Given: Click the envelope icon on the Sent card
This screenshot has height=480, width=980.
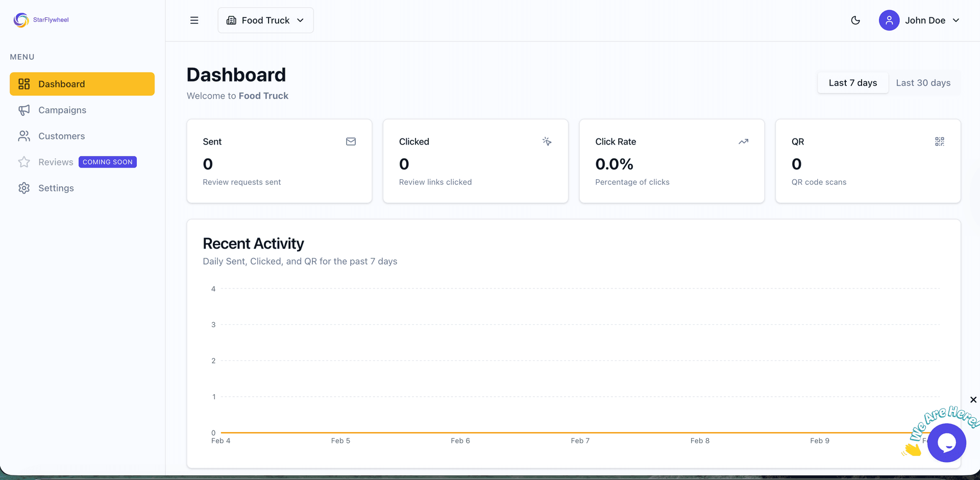Looking at the screenshot, I should click(351, 141).
